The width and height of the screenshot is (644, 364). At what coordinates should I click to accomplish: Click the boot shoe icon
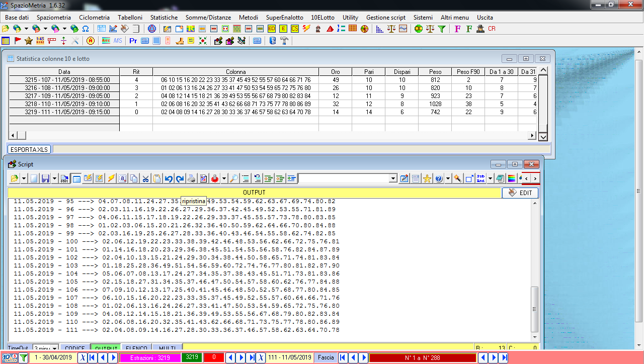180,41
